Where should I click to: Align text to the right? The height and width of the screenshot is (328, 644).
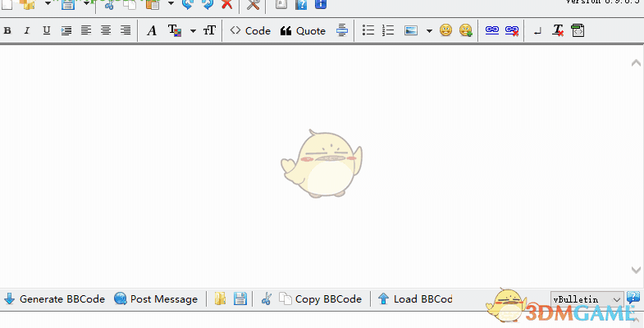coord(126,30)
